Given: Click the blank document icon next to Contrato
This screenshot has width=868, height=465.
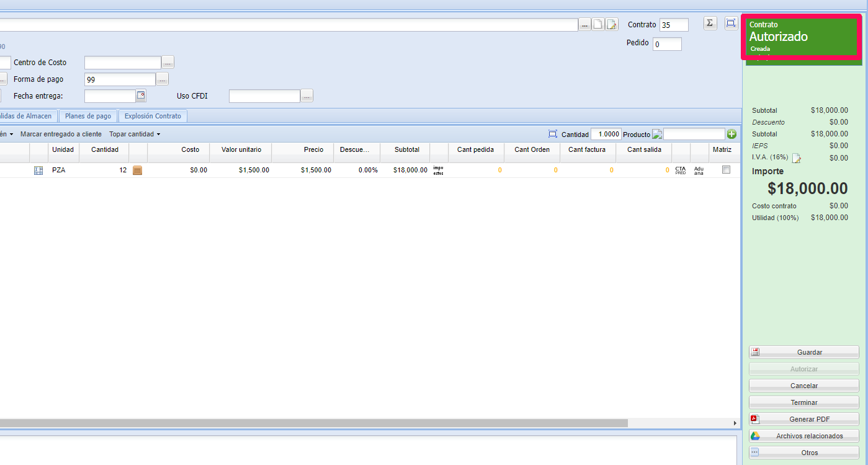Looking at the screenshot, I should click(x=598, y=25).
